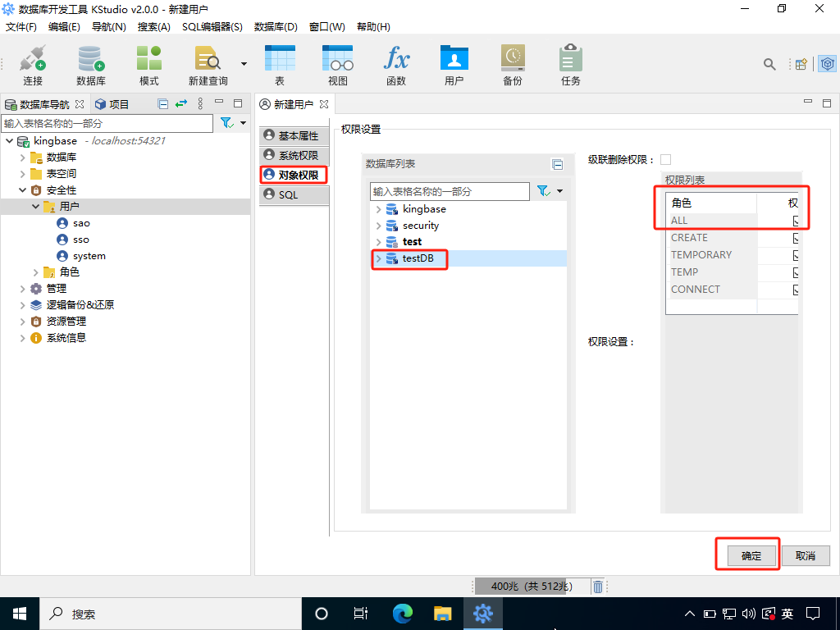This screenshot has height=630, width=840.
Task: Open the navigator view menu dots icon
Action: (200, 103)
